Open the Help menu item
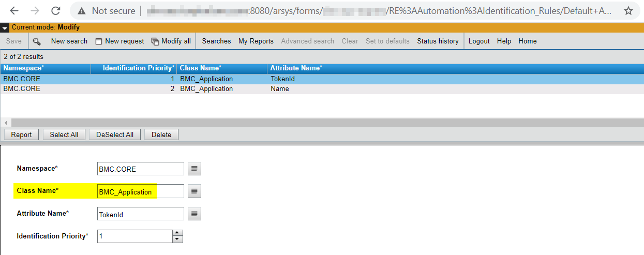 [504, 41]
